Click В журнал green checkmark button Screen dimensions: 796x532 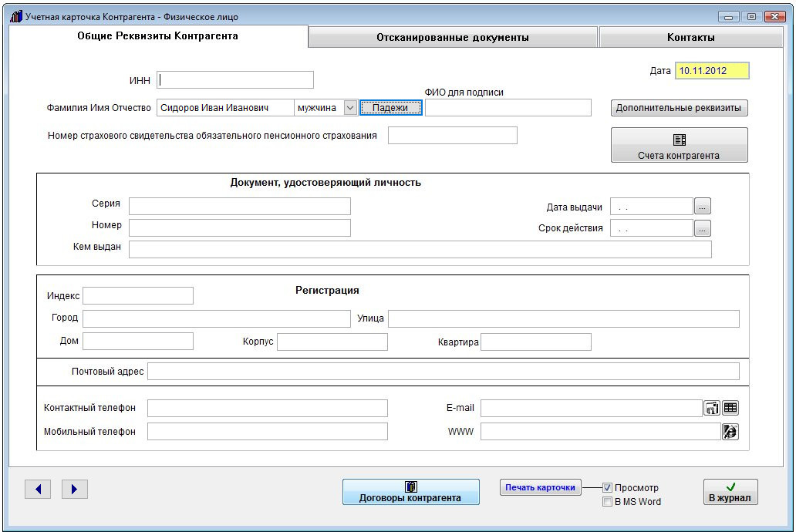[x=730, y=492]
